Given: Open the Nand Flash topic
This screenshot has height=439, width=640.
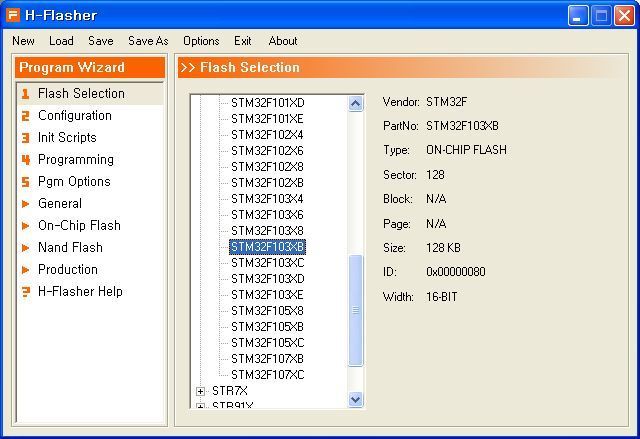Looking at the screenshot, I should tap(70, 248).
